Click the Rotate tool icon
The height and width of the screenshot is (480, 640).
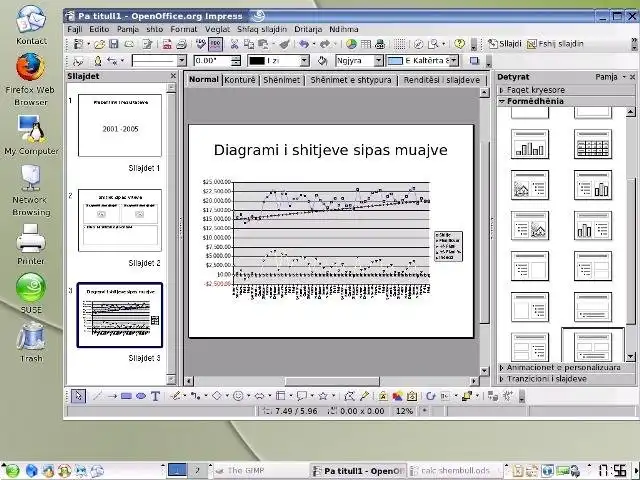tap(430, 396)
